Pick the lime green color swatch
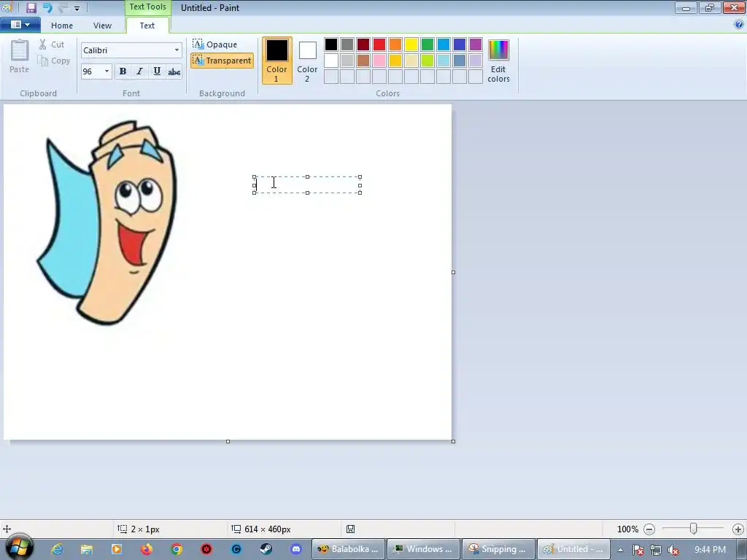 427,61
